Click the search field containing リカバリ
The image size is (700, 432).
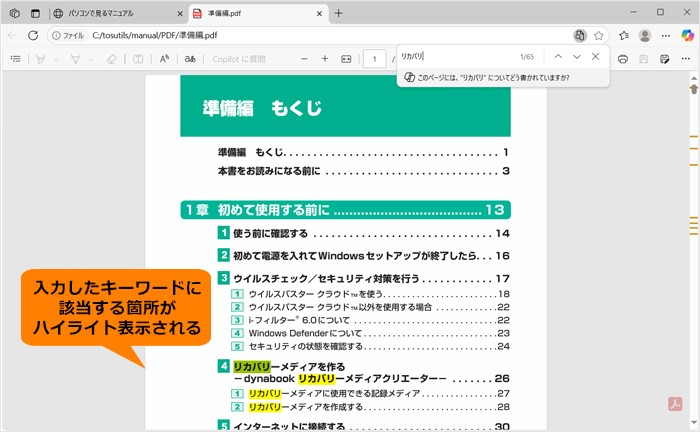click(x=455, y=57)
